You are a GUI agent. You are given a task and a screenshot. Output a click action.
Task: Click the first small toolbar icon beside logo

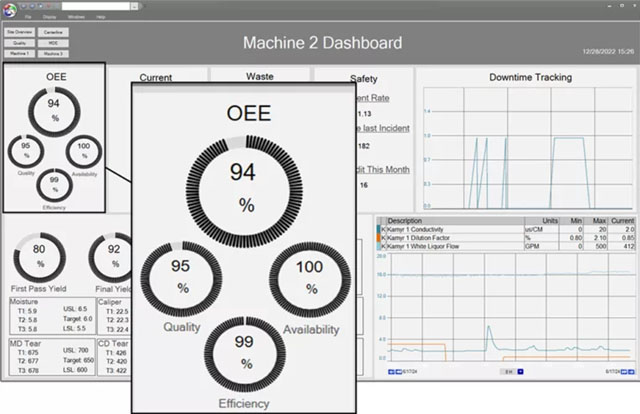24,7
